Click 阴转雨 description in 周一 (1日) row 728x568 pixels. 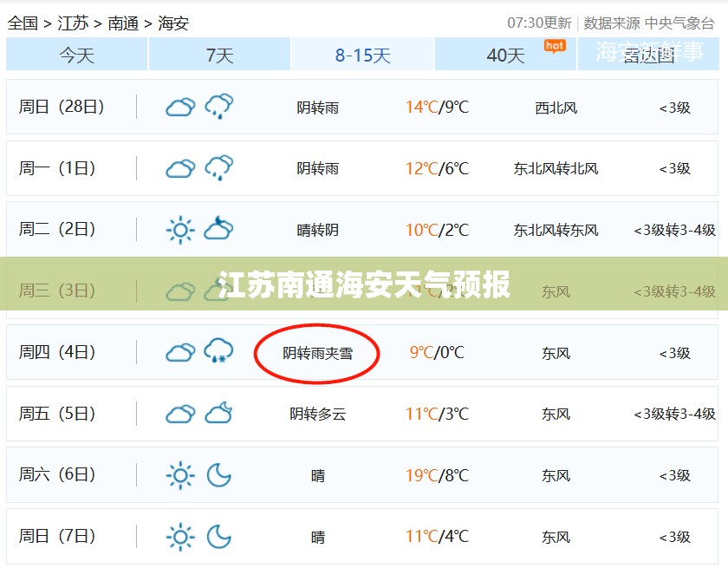(x=317, y=168)
